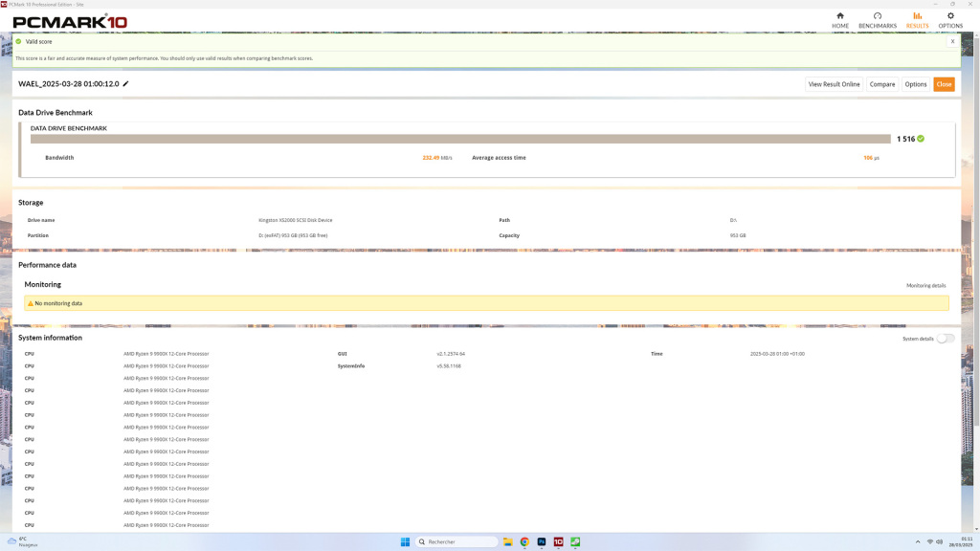Click the Rechercher taskbar search field
The height and width of the screenshot is (551, 980).
point(457,541)
